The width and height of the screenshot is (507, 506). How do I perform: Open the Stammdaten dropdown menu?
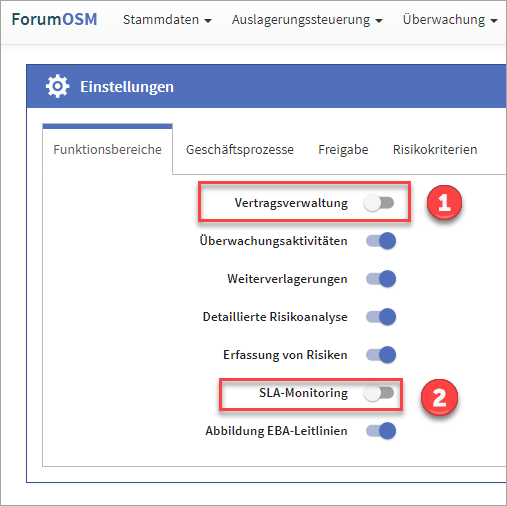[167, 20]
